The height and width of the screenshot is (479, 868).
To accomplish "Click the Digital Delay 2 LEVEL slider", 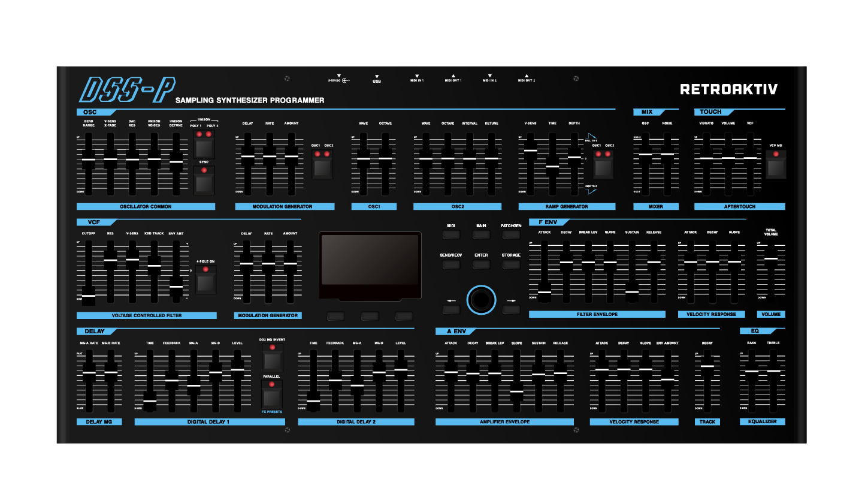I will click(x=401, y=381).
